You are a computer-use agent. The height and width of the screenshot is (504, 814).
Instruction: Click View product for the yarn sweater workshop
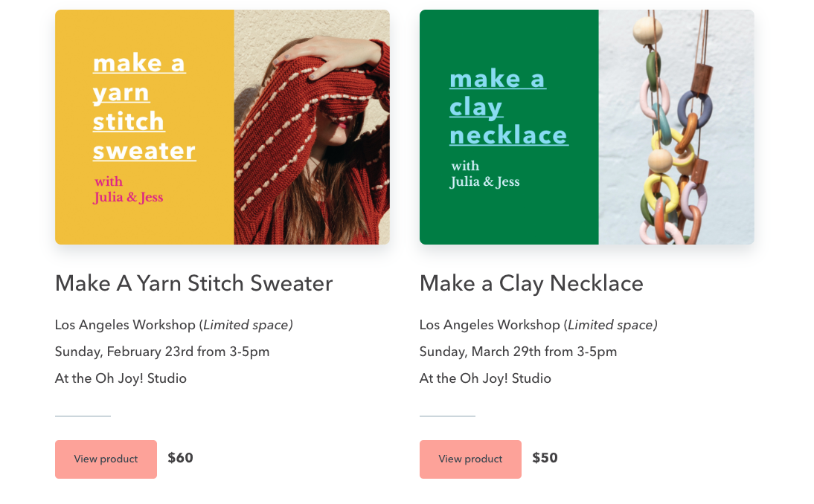[106, 459]
